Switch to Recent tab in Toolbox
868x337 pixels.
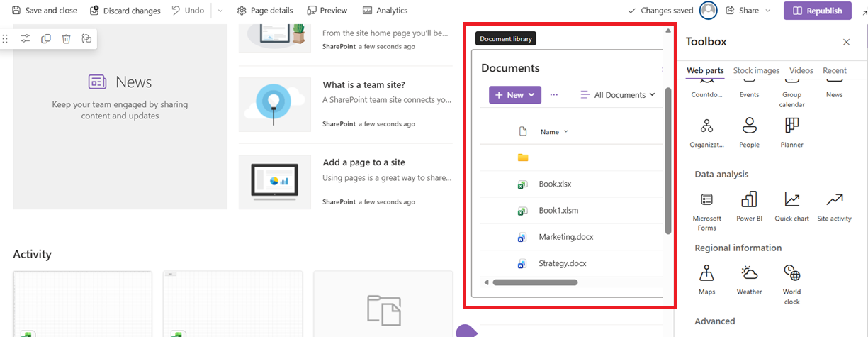[835, 70]
